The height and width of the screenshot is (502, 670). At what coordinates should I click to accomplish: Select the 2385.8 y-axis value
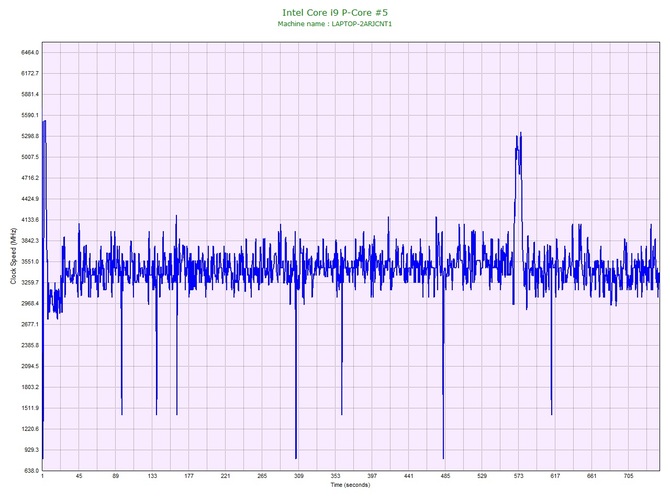[30, 346]
